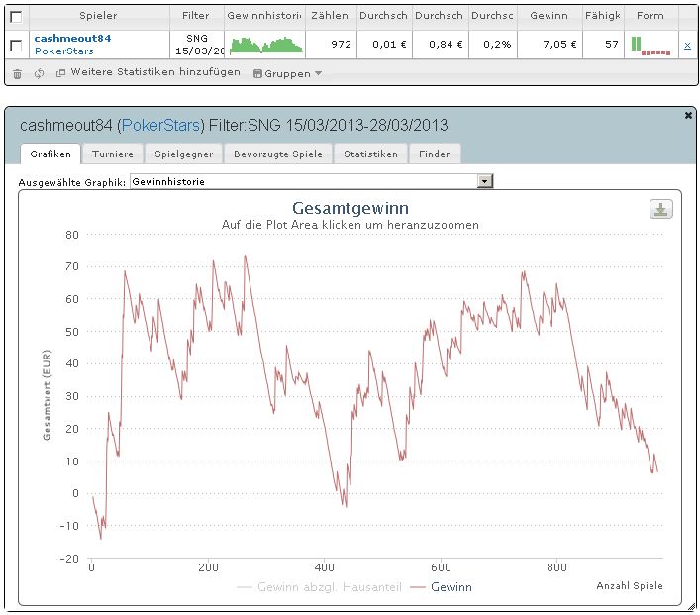Close the cashmeout84 detail panel
700x615 pixels.
click(x=688, y=115)
